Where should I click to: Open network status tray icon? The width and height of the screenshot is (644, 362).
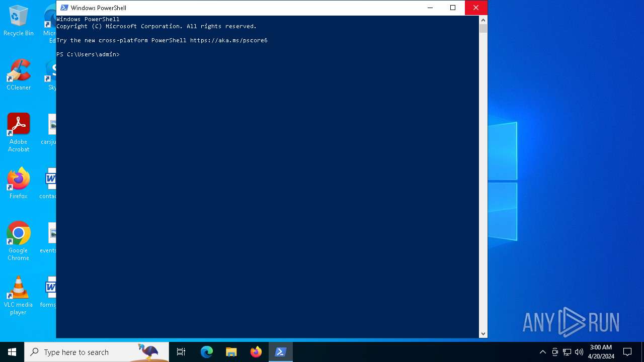click(x=567, y=352)
